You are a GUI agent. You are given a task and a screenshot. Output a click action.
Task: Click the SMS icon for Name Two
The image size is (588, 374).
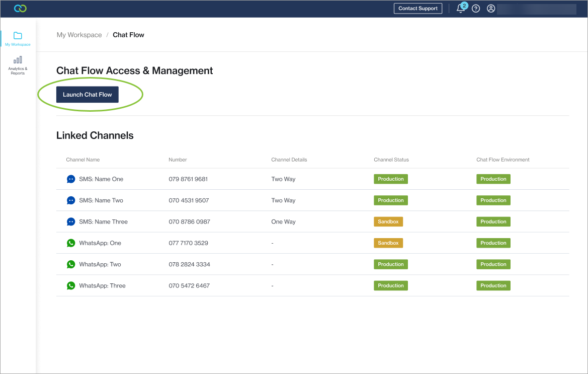click(71, 200)
